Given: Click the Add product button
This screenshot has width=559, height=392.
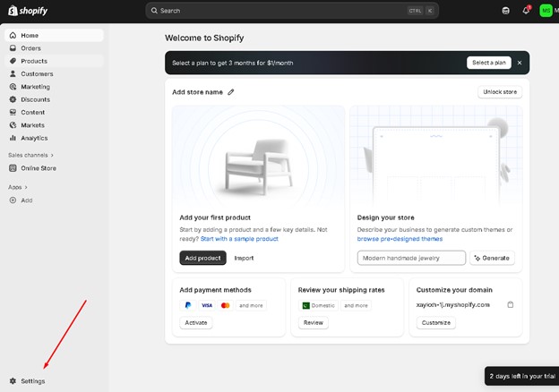Looking at the screenshot, I should (202, 258).
